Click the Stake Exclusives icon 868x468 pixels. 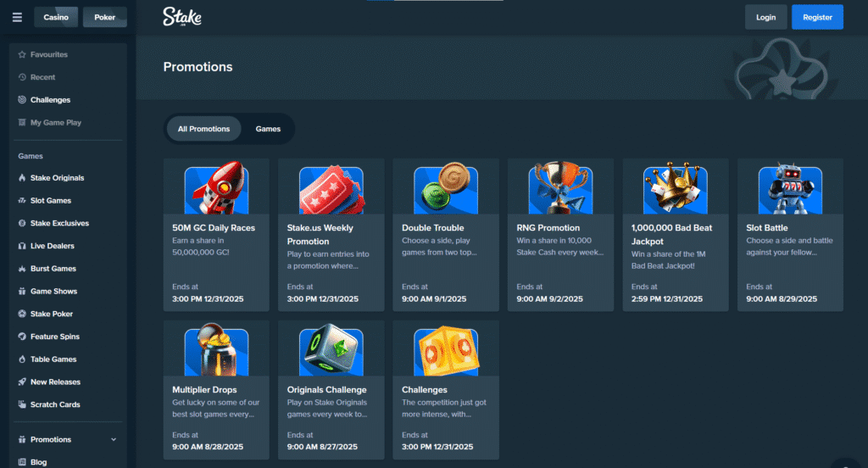click(x=22, y=223)
